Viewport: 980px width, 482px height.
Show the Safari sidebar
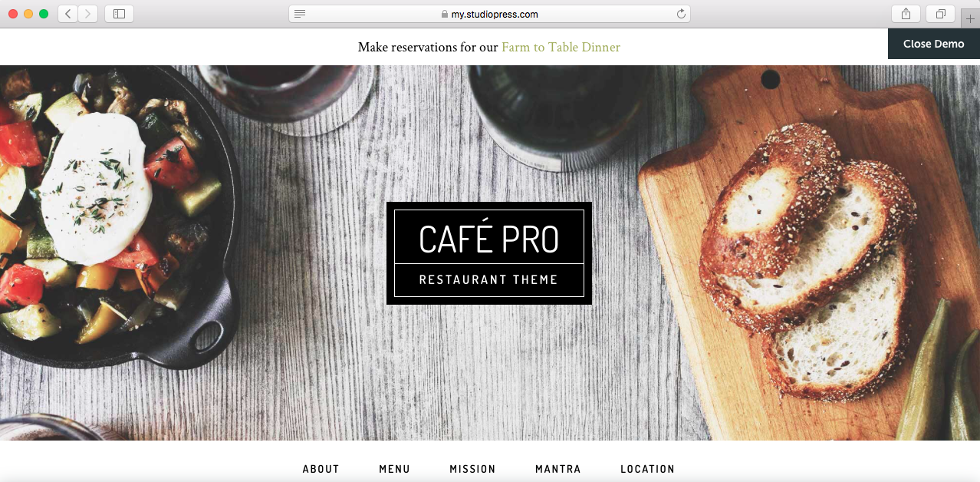point(119,14)
